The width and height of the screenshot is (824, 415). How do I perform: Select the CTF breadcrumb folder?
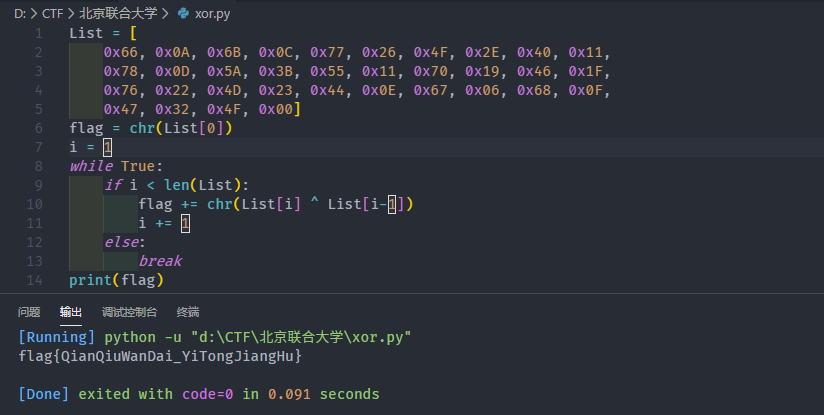coord(53,14)
